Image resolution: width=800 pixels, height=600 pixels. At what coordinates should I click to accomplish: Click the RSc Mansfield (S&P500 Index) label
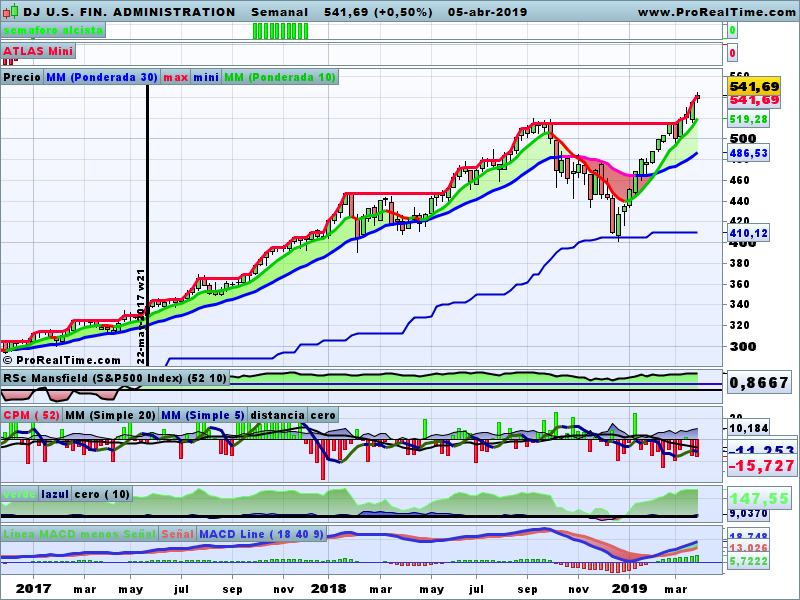tap(115, 378)
